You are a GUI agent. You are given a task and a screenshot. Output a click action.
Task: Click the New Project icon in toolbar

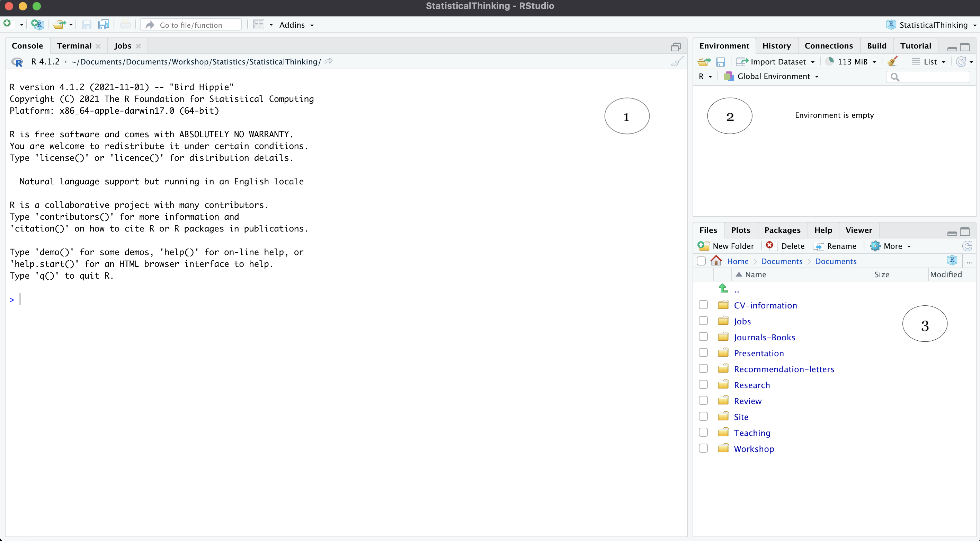click(37, 25)
